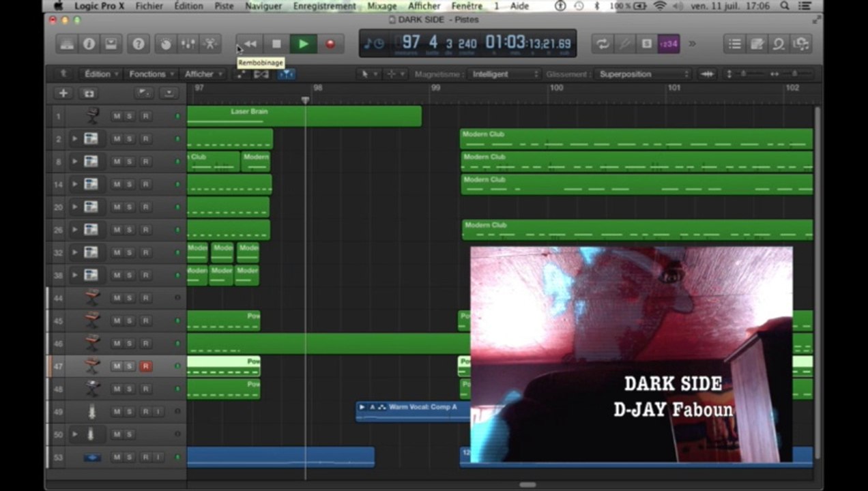Toggle the Tuner icon
The image size is (868, 491).
624,44
